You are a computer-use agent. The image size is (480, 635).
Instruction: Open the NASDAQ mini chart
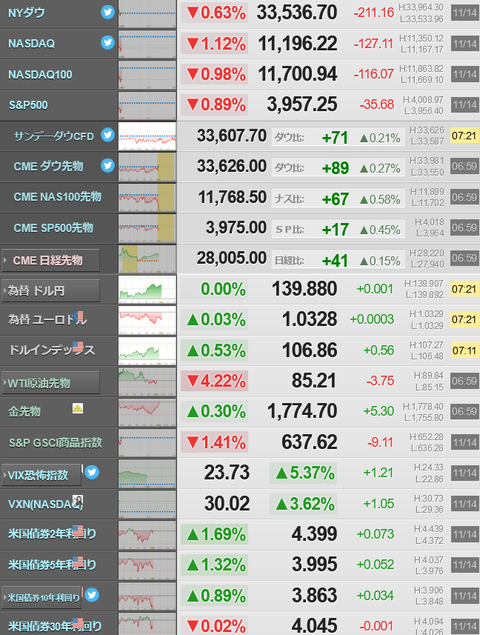[147, 44]
